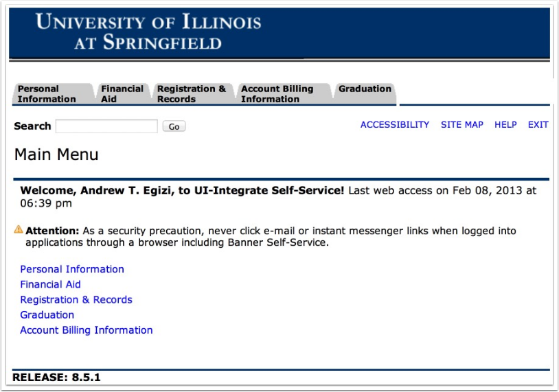Click EXIT to log out
The height and width of the screenshot is (392, 559).
(538, 125)
